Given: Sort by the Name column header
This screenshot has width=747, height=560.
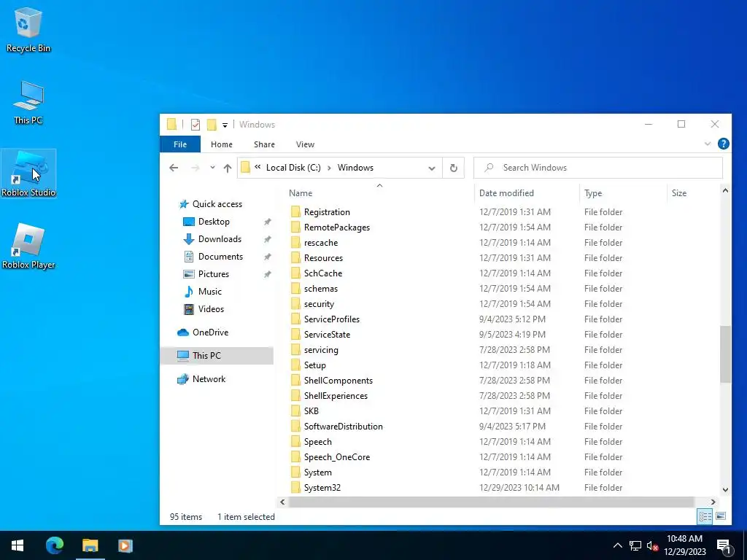Looking at the screenshot, I should tap(300, 192).
